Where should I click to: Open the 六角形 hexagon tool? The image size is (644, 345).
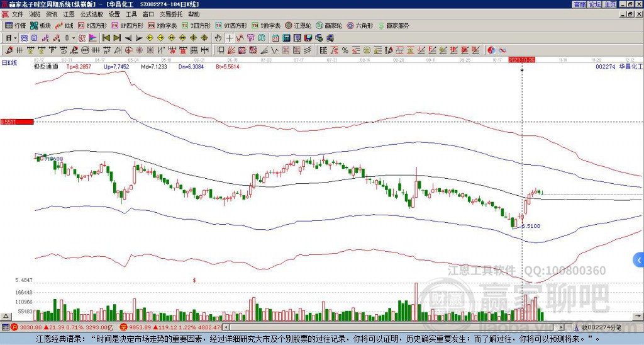tap(360, 25)
